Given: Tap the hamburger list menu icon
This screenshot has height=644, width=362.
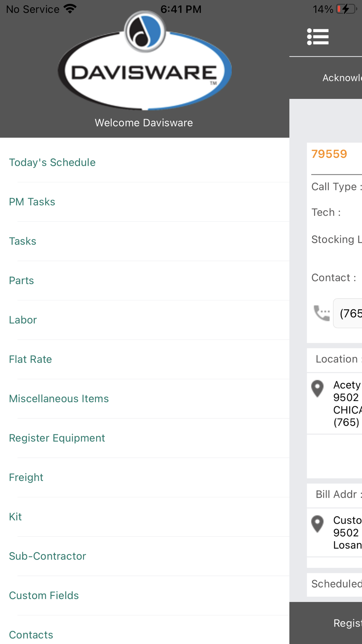Looking at the screenshot, I should point(318,37).
